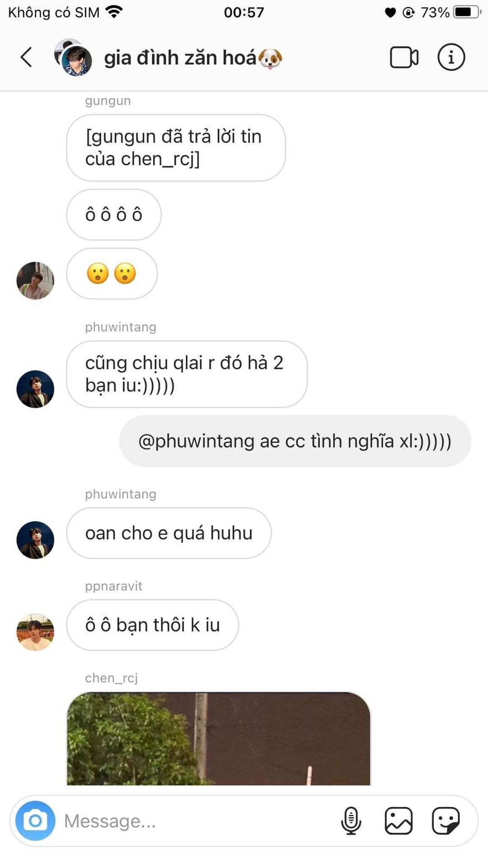Tap the back arrow
Screen dimensions: 488x868
pos(27,57)
